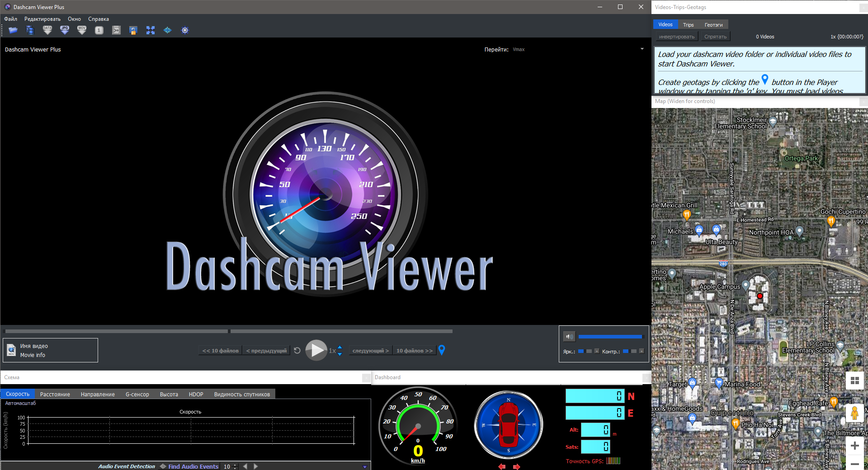Mute audio with the speaker button

point(569,337)
